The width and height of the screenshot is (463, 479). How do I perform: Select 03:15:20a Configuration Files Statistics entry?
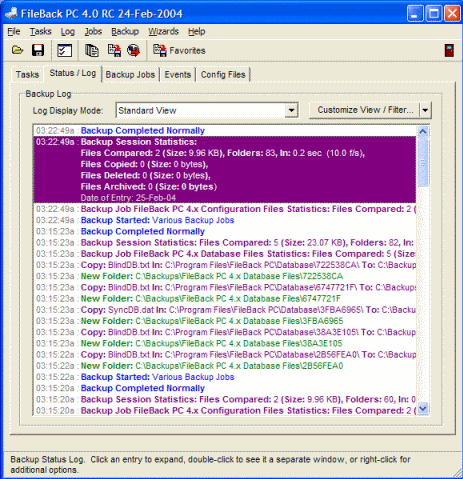pos(225,411)
